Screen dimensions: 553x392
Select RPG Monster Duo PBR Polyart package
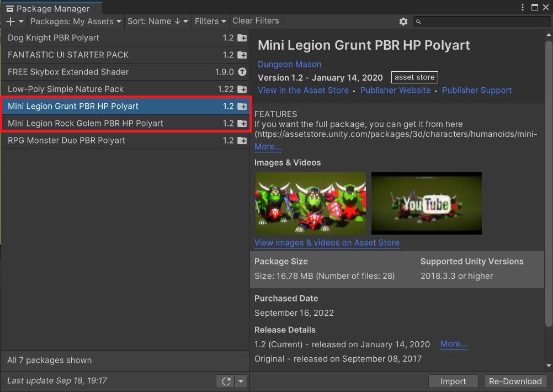[125, 140]
